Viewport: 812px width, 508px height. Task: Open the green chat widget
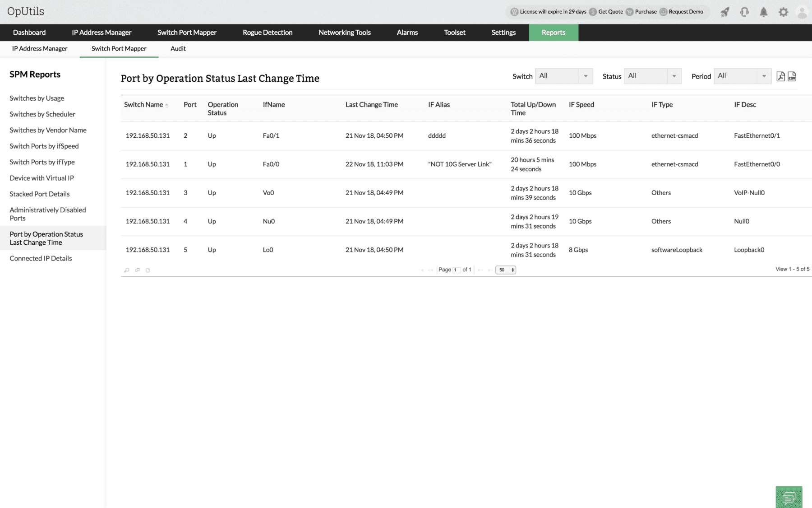click(x=789, y=497)
